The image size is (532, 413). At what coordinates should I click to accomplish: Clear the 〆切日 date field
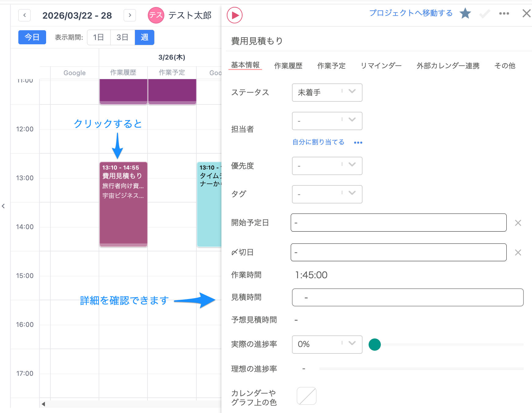[x=518, y=252]
